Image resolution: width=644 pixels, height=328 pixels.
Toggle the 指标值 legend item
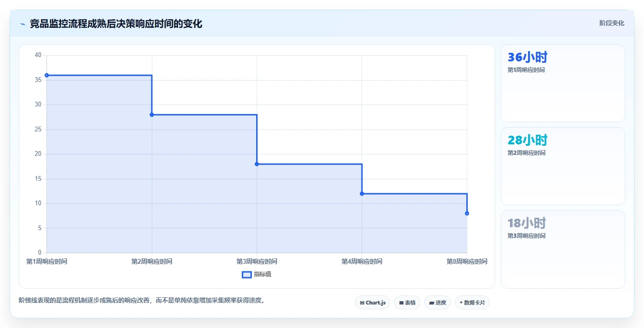click(257, 274)
